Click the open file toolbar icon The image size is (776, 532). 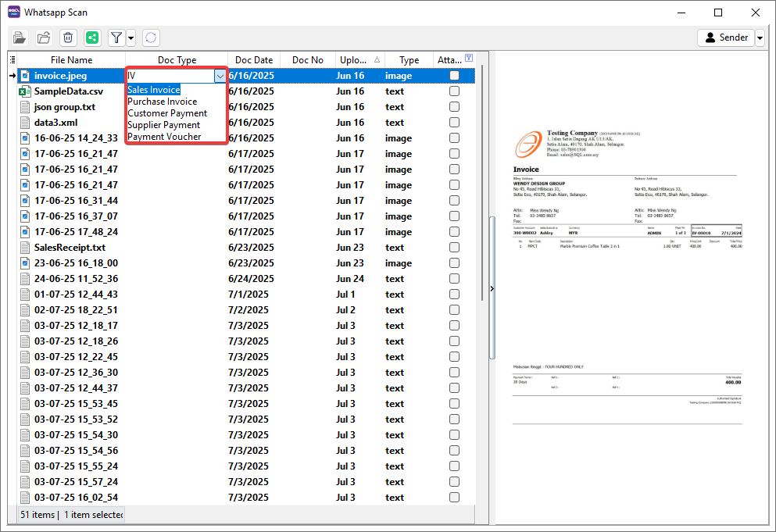point(20,37)
